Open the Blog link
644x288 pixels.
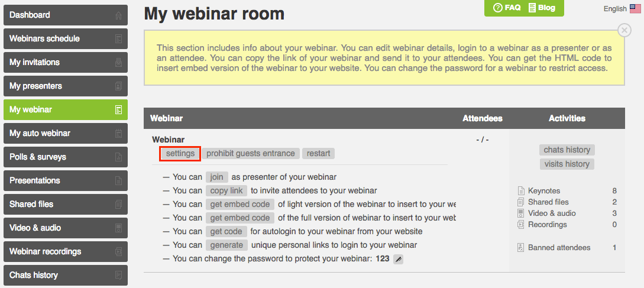[542, 8]
